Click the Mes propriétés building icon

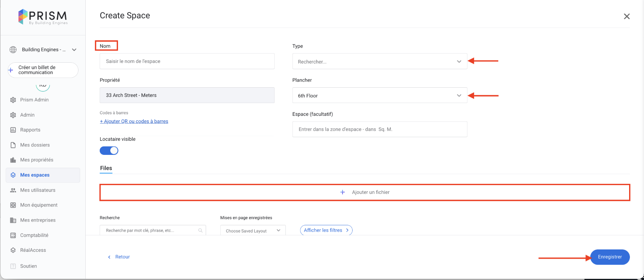click(x=13, y=160)
